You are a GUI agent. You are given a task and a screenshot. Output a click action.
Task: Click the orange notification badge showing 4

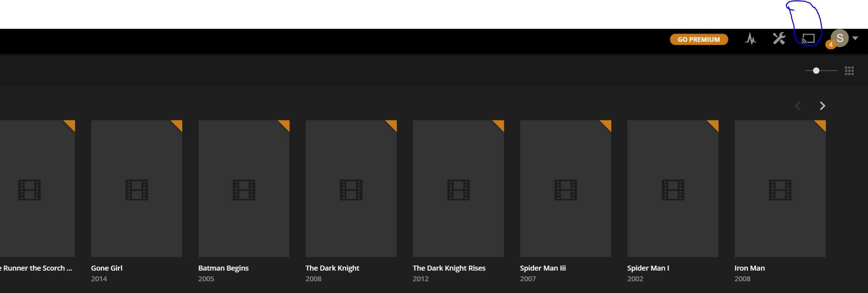tap(830, 45)
